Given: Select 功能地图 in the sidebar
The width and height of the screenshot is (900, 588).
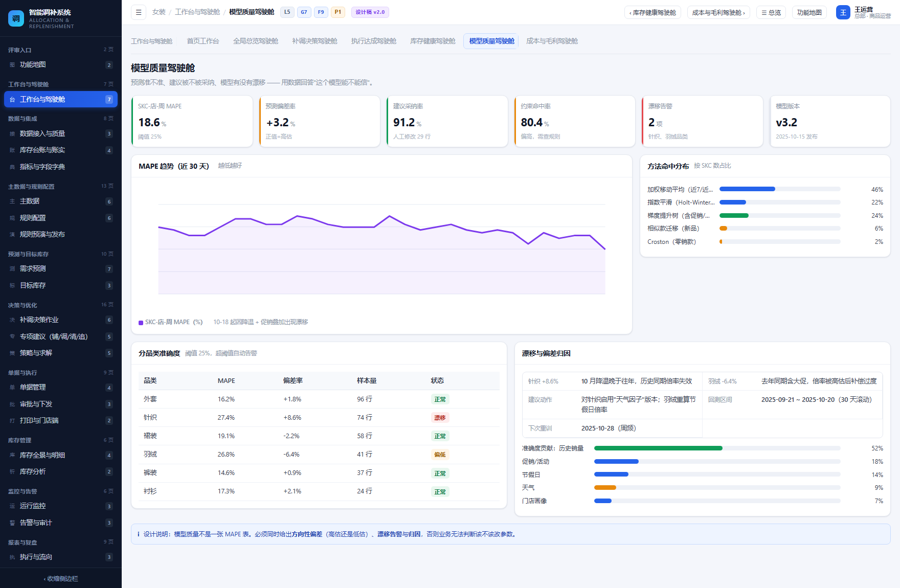Looking at the screenshot, I should tap(61, 65).
